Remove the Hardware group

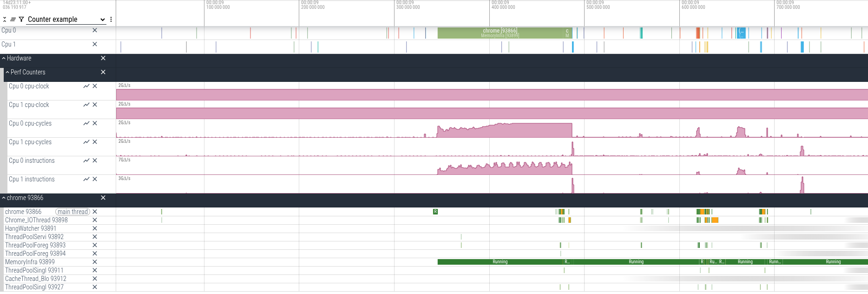(x=103, y=58)
